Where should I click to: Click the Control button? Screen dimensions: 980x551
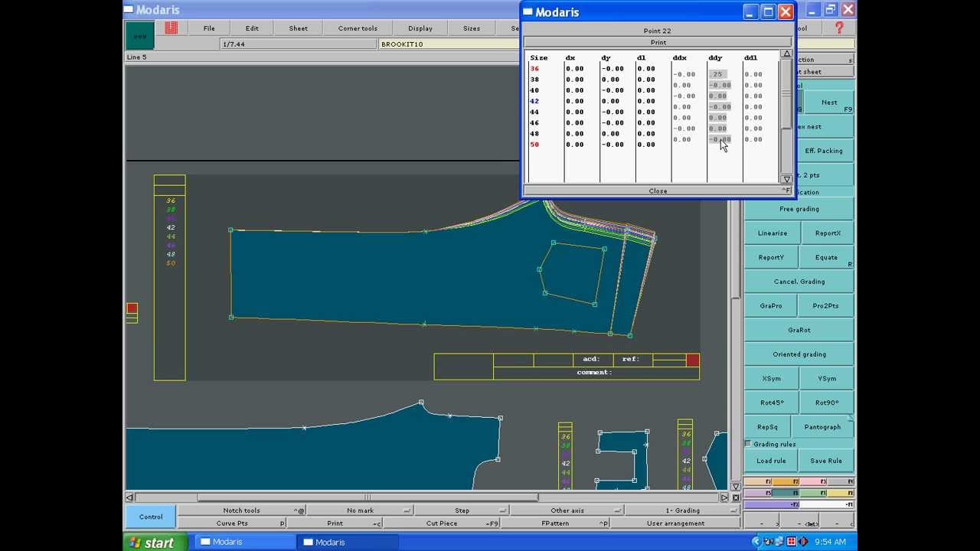click(151, 517)
